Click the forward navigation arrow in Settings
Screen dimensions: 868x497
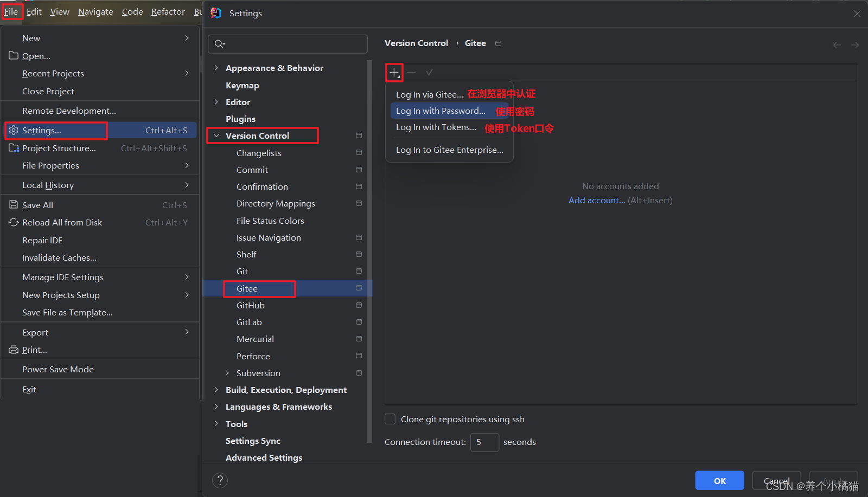click(855, 45)
